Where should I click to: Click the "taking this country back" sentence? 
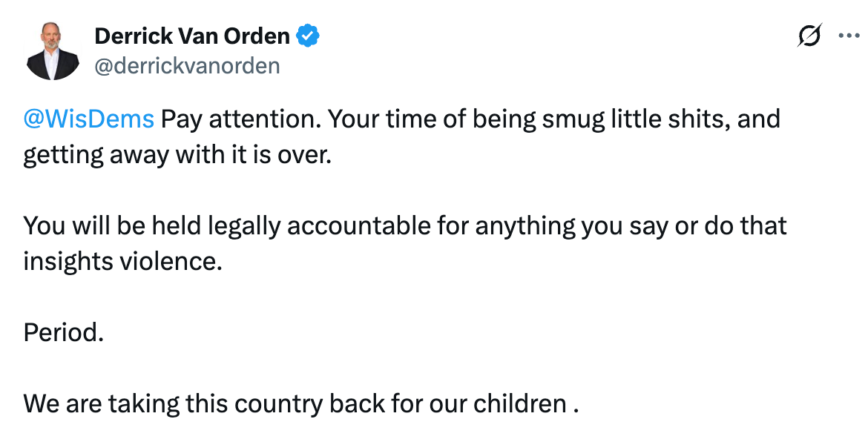(300, 403)
